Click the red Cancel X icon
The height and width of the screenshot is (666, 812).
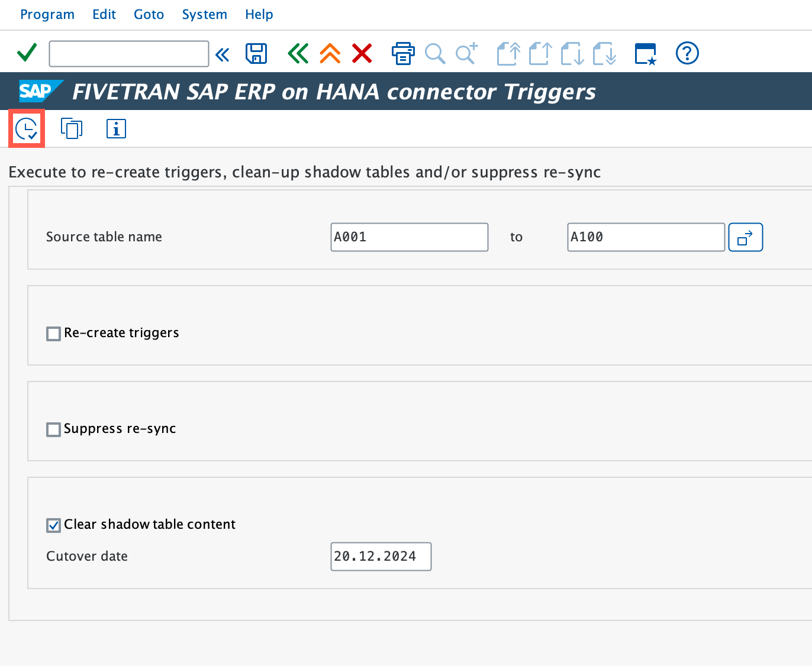362,53
